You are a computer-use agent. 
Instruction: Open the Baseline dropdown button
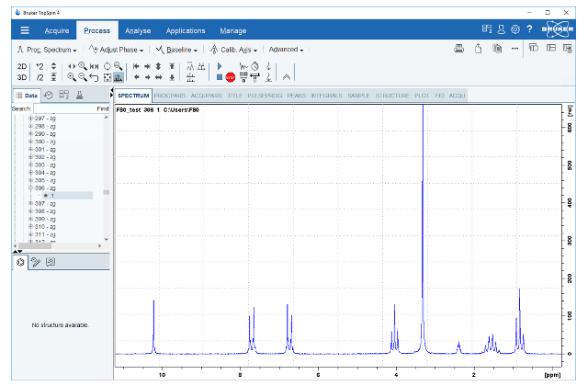pyautogui.click(x=177, y=49)
